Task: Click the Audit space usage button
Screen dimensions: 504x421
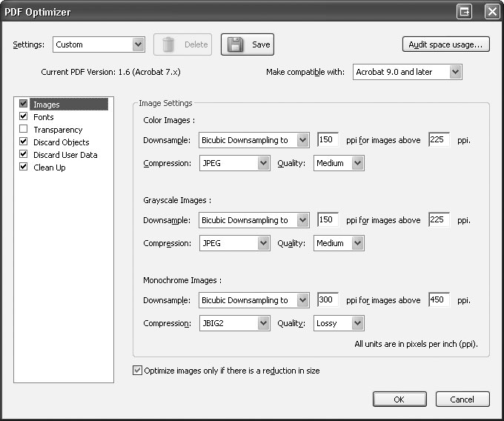Action: (445, 44)
